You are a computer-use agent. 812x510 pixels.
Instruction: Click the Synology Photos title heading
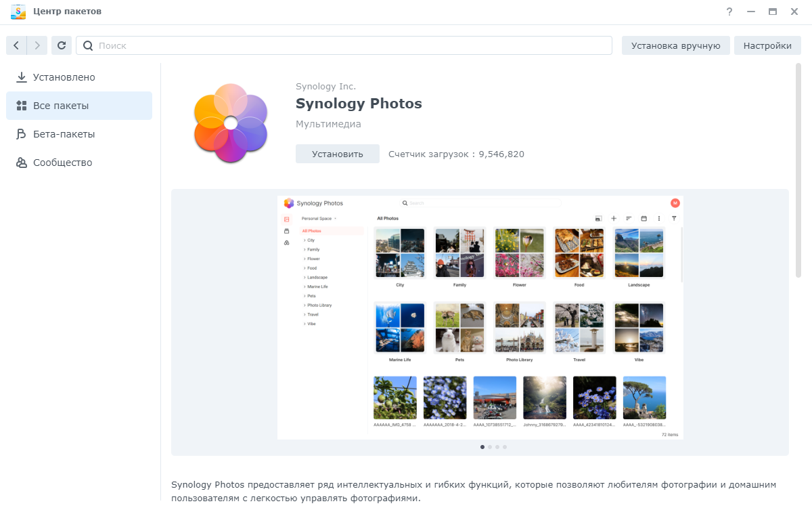point(359,104)
